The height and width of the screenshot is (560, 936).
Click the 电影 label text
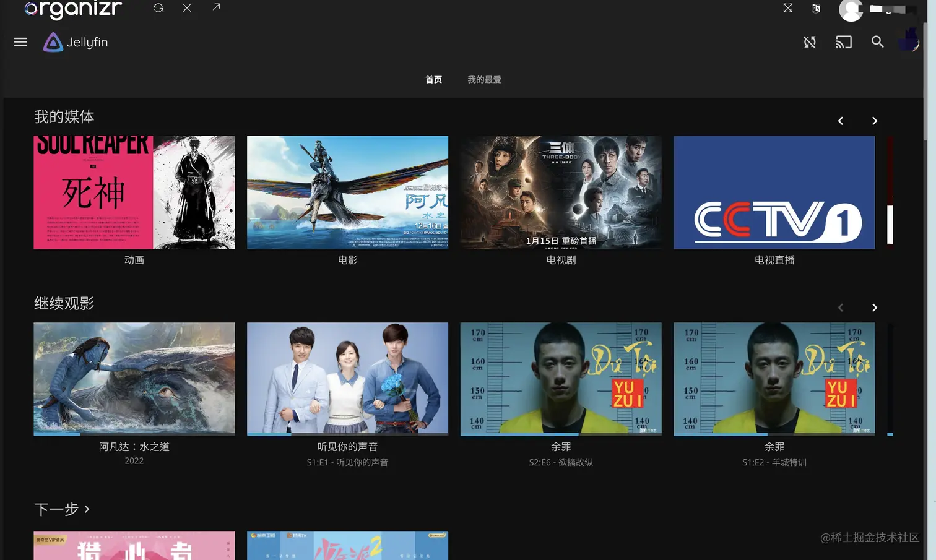tap(347, 260)
